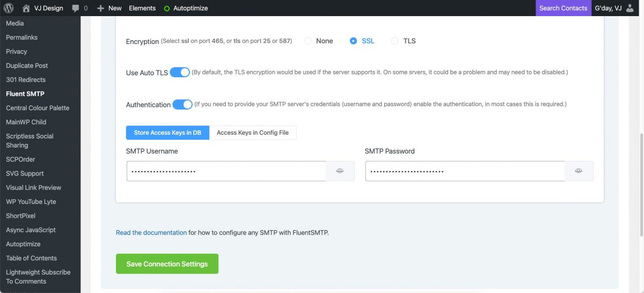Select the None encryption option
Screen dimensions: 644x293
308,41
